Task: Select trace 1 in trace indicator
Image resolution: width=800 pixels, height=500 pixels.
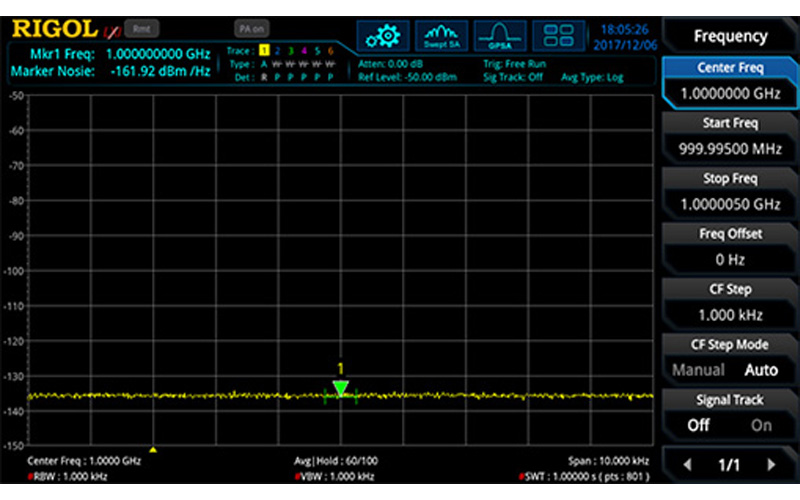Action: point(265,50)
